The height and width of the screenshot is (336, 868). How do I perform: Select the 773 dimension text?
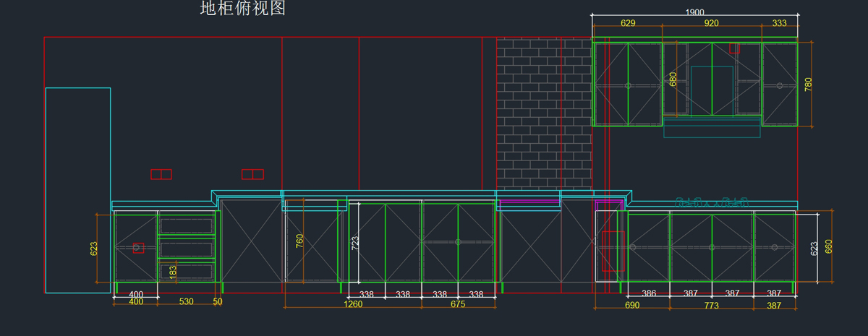point(711,306)
